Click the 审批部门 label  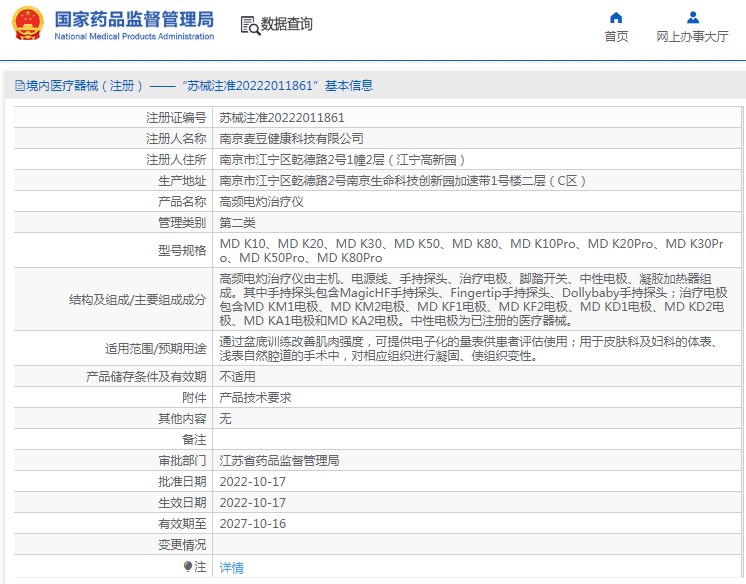[x=182, y=460]
